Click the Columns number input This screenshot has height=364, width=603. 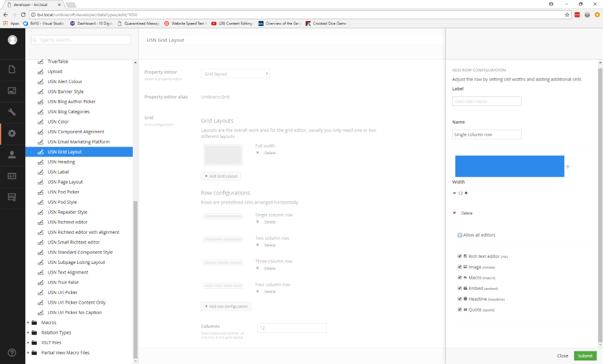pos(292,327)
